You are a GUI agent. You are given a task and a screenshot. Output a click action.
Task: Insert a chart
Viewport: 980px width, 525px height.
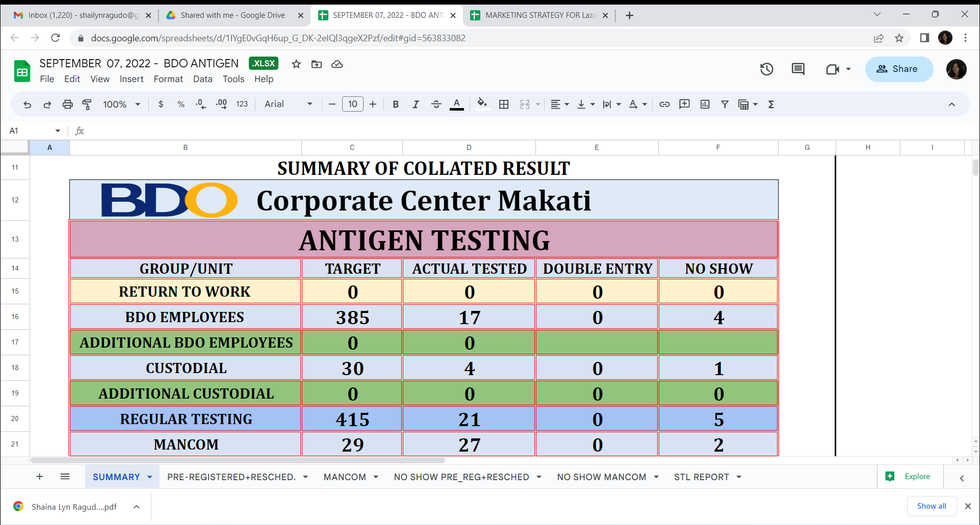(705, 104)
